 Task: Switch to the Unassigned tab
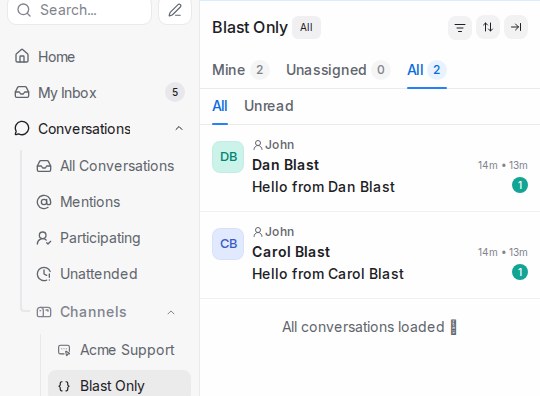(338, 70)
